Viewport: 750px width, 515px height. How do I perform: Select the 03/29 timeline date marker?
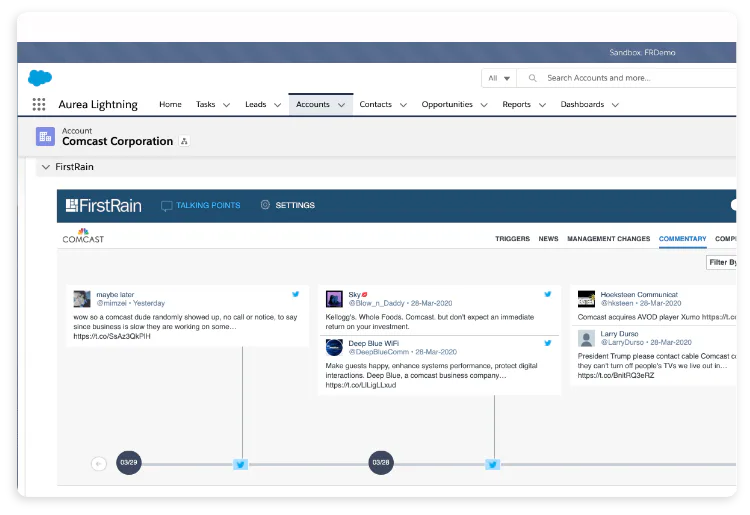click(129, 462)
